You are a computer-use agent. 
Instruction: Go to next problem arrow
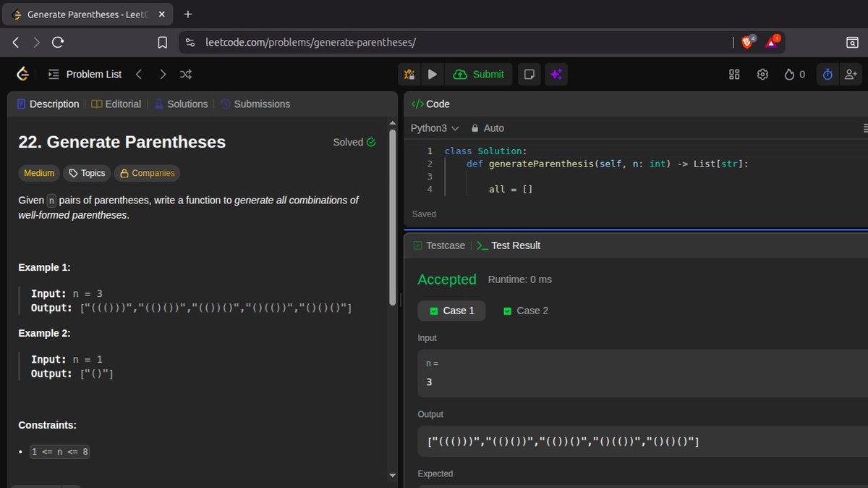[163, 74]
